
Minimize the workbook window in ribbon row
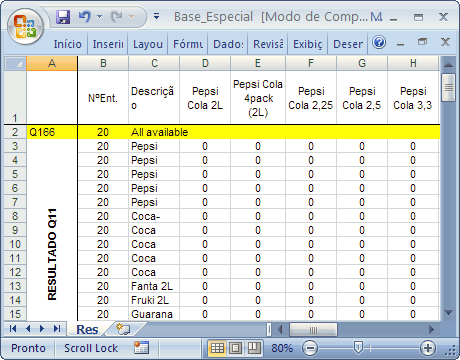(x=401, y=43)
